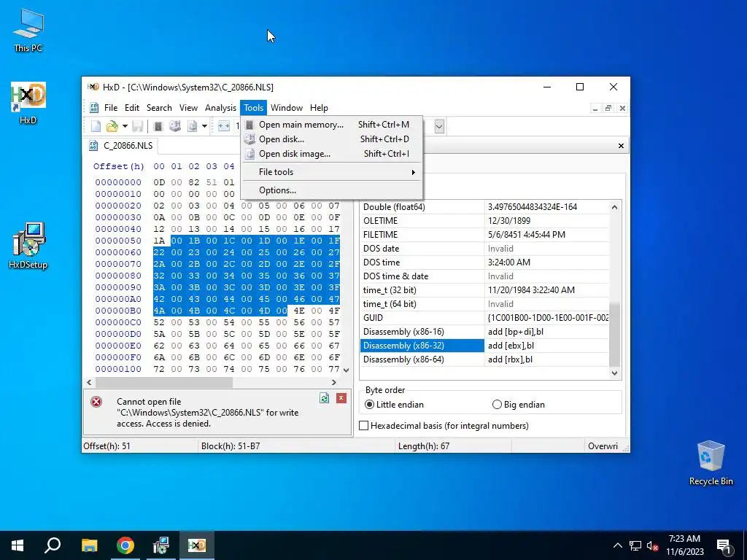Click hex view horizontal scrollbar right arrow
The width and height of the screenshot is (747, 560).
[334, 382]
